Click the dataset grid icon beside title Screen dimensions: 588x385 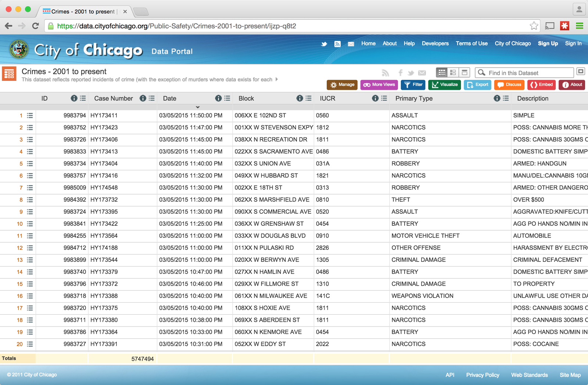point(9,74)
